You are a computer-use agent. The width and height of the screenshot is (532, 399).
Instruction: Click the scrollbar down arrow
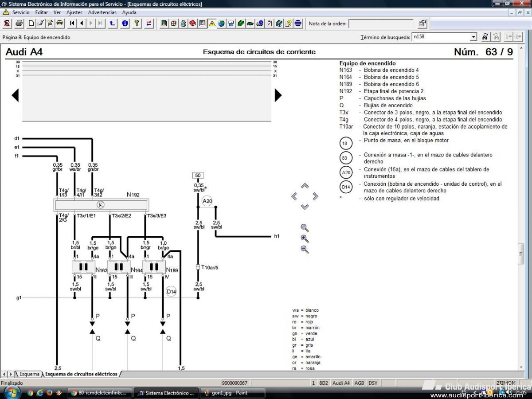pos(521,367)
